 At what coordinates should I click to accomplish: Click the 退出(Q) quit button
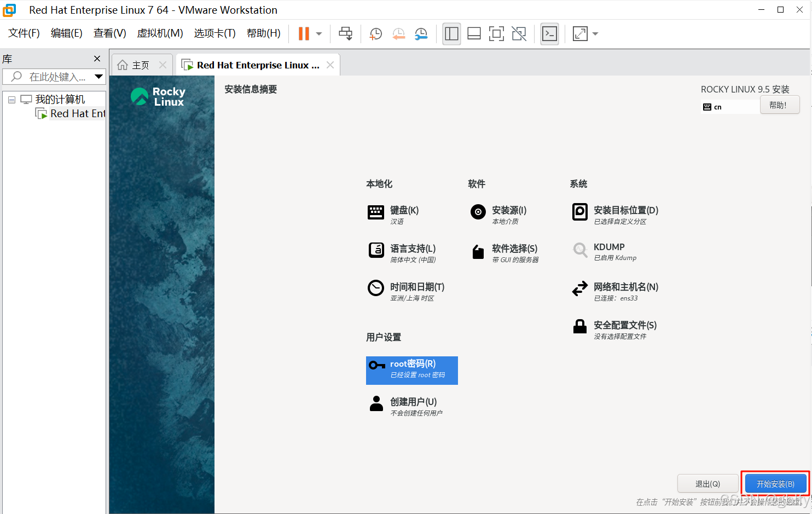pyautogui.click(x=708, y=484)
